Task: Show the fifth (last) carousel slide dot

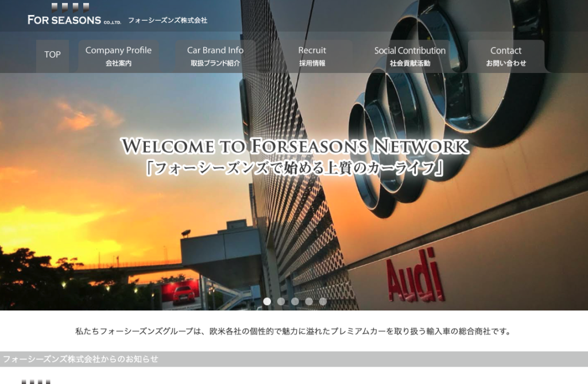Action: point(323,301)
